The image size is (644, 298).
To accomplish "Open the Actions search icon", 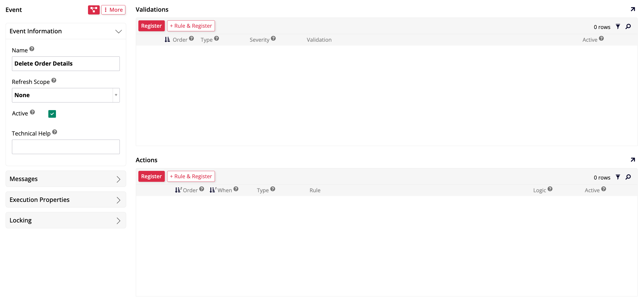I will point(628,177).
